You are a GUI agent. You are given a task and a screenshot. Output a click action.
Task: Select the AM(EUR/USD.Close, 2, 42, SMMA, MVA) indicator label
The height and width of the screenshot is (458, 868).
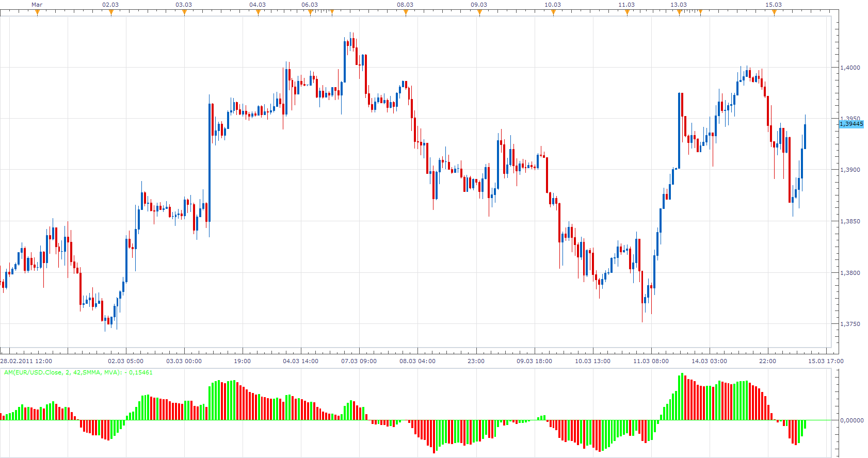click(78, 372)
